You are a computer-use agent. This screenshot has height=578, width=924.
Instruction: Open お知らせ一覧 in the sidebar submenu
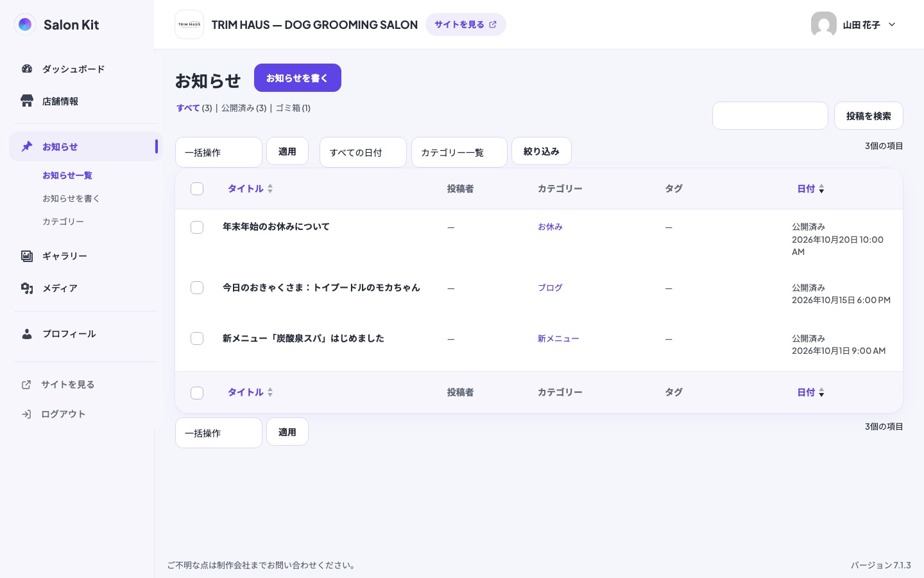coord(67,175)
